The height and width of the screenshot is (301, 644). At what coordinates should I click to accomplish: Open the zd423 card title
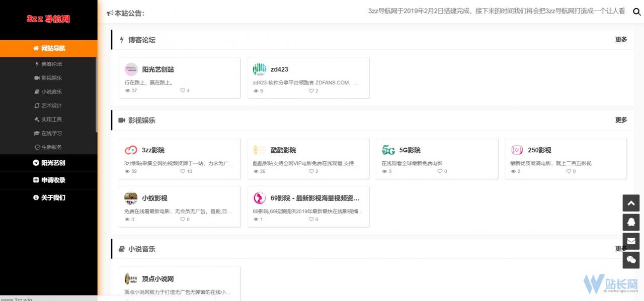(x=279, y=69)
